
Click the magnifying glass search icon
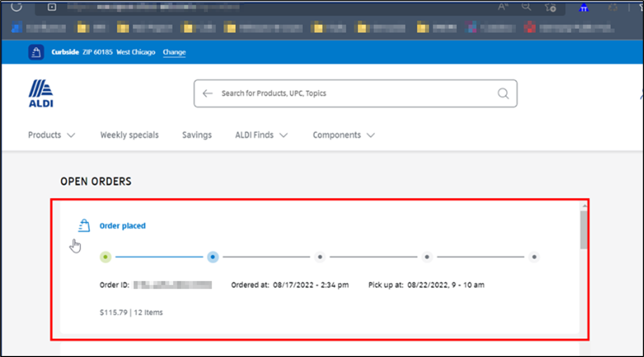[503, 93]
